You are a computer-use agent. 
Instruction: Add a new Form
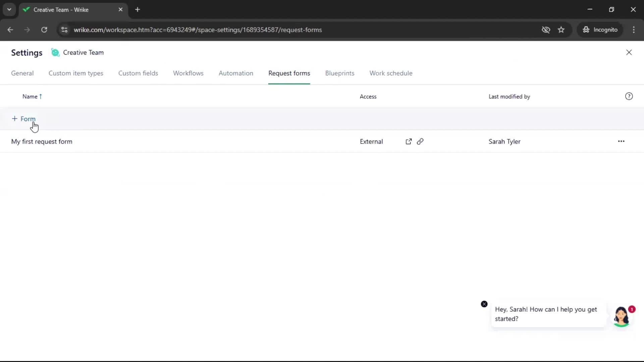(23, 119)
